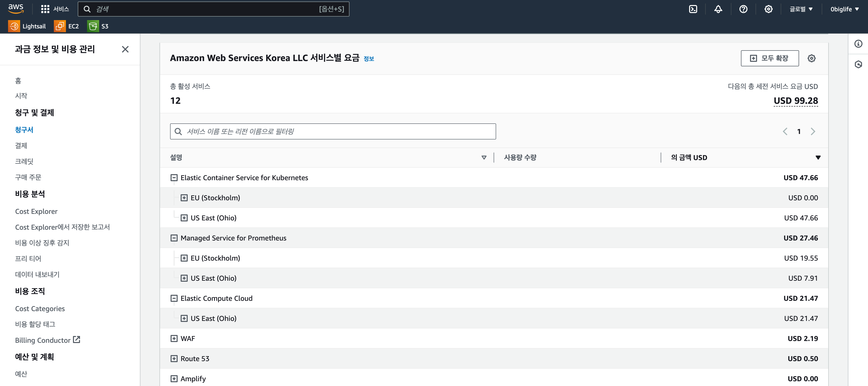Sort by description column arrow

click(x=484, y=158)
